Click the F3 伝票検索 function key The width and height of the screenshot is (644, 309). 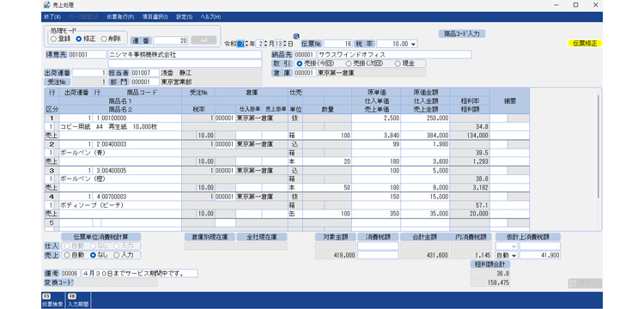tap(52, 300)
